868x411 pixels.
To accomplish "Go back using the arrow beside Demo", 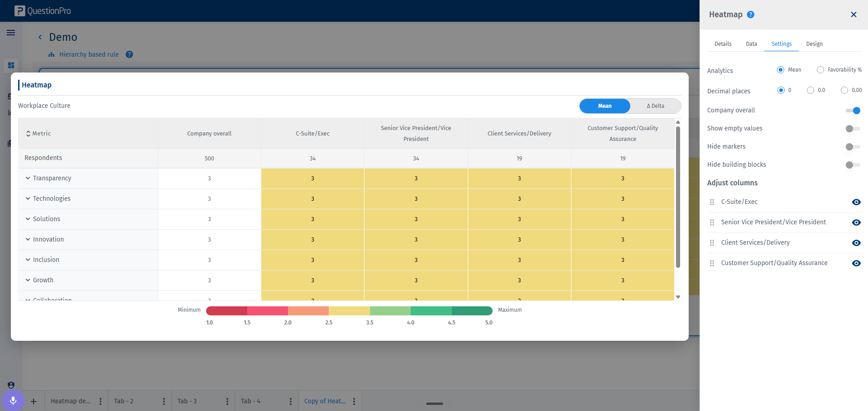I will (40, 37).
